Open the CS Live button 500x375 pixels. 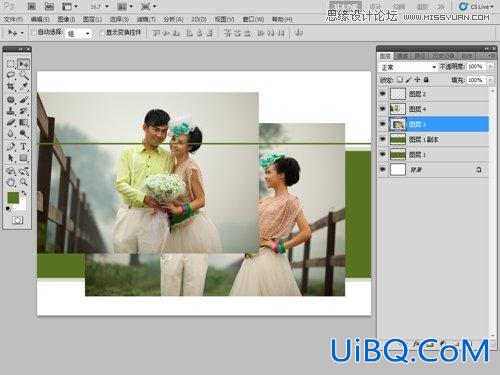[x=477, y=7]
